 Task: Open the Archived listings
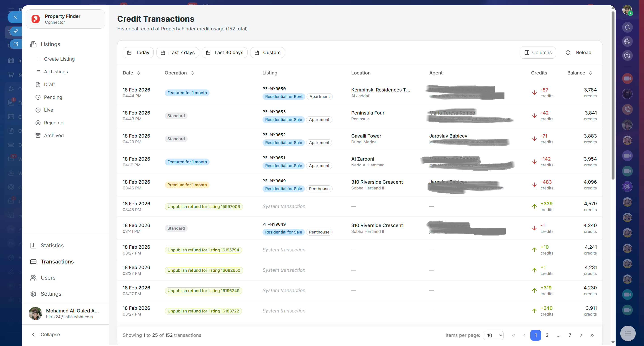53,135
